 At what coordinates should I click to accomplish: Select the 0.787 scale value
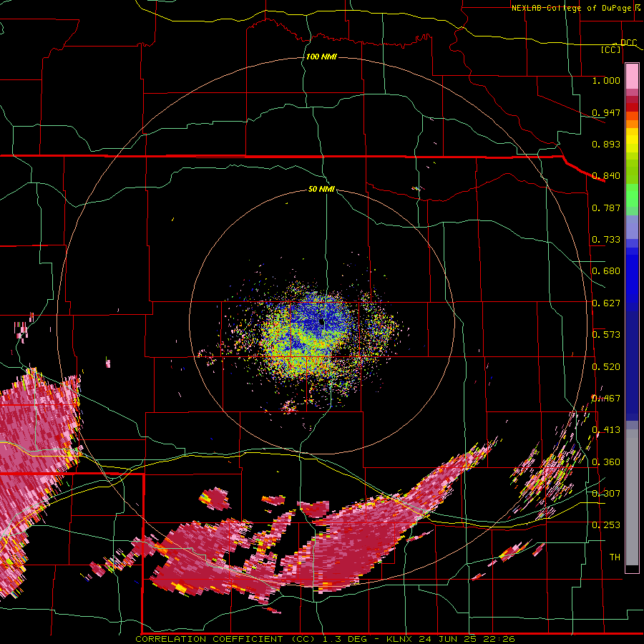(x=606, y=208)
